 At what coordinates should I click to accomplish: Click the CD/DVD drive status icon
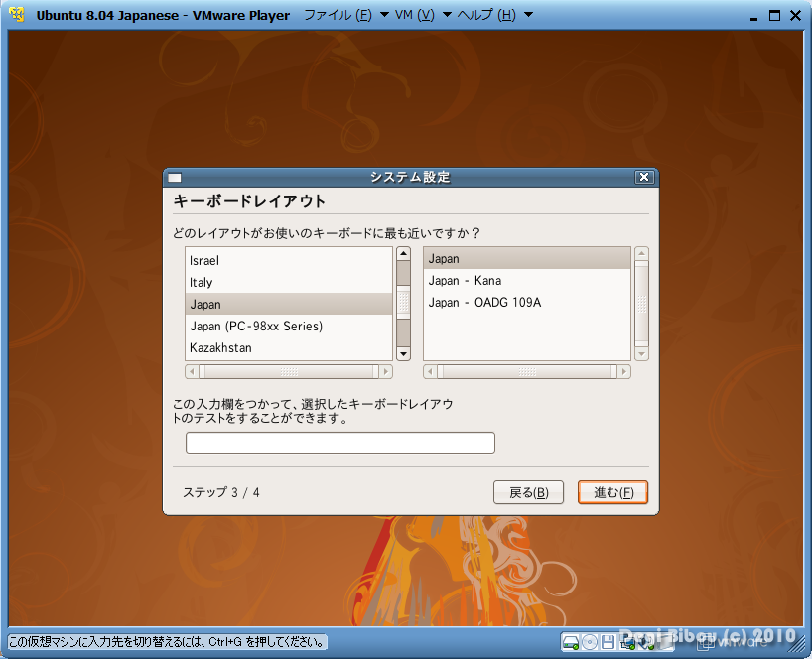[590, 642]
